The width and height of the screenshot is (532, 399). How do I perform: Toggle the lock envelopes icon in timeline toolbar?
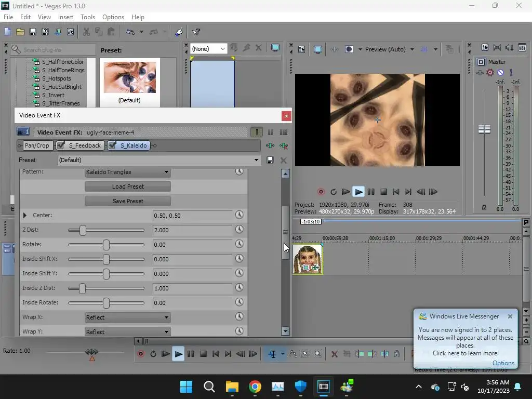tap(396, 354)
